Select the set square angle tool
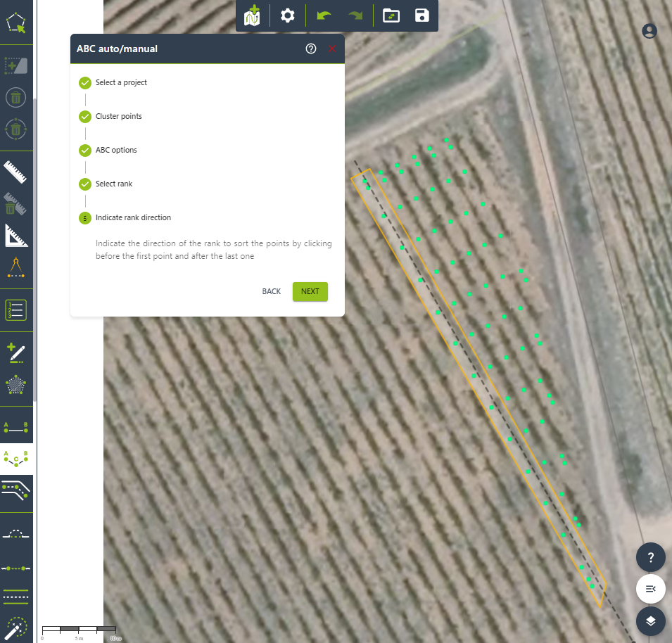Image resolution: width=672 pixels, height=643 pixels. click(x=15, y=236)
